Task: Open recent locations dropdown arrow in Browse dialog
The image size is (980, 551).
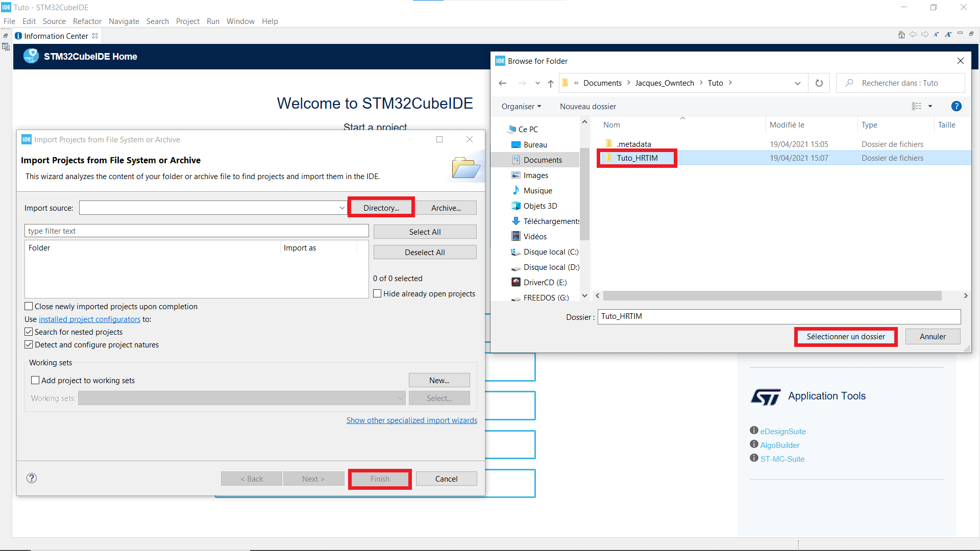Action: 537,83
